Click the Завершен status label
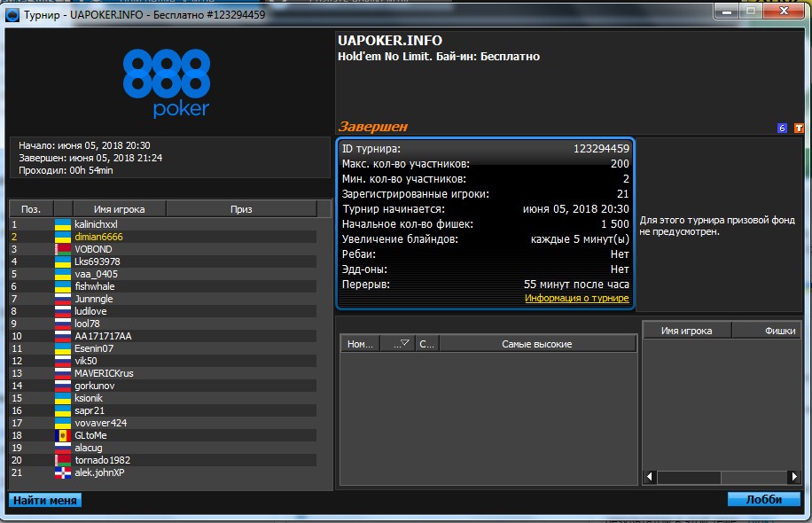The height and width of the screenshot is (523, 812). click(373, 127)
